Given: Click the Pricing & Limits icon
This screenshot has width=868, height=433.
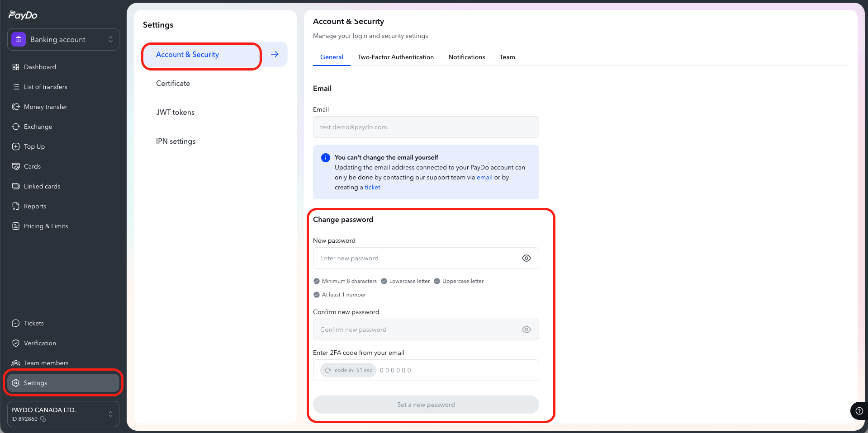Looking at the screenshot, I should pos(16,226).
